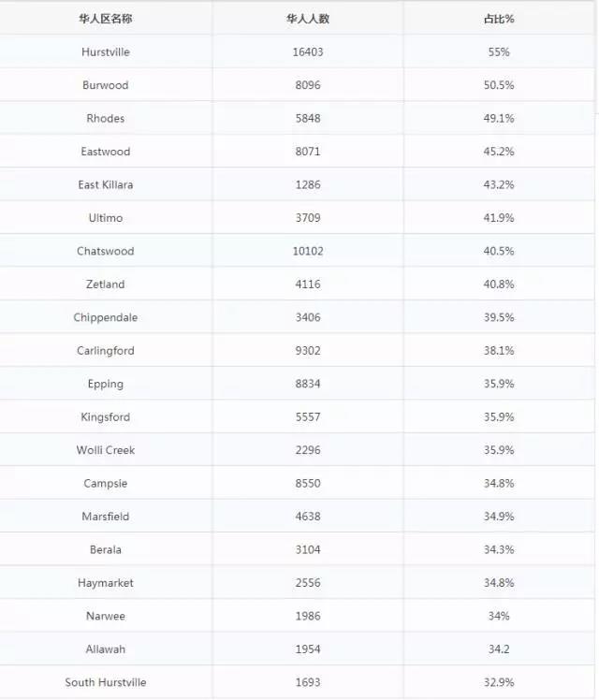Select Campsie percentage 34.8%

499,483
